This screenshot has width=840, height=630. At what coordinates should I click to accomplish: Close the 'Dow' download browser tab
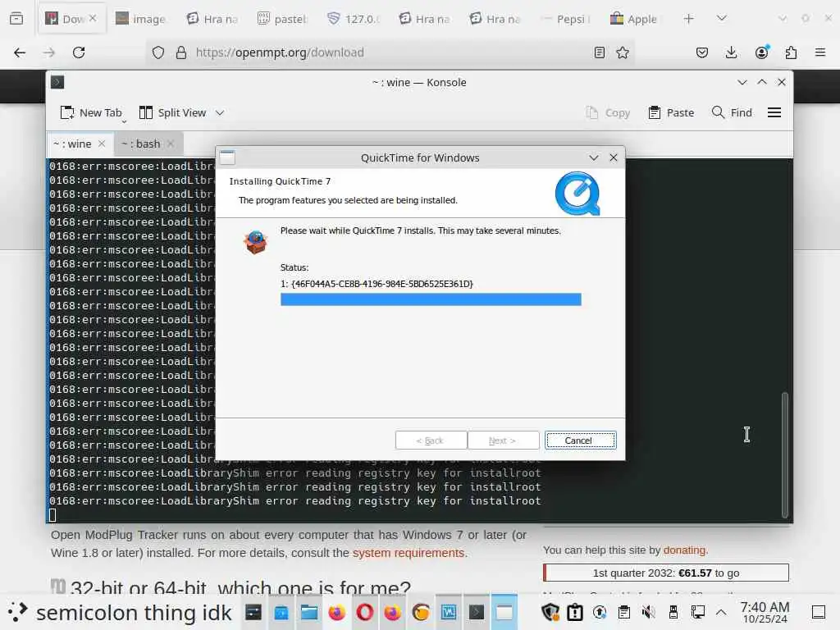click(94, 18)
